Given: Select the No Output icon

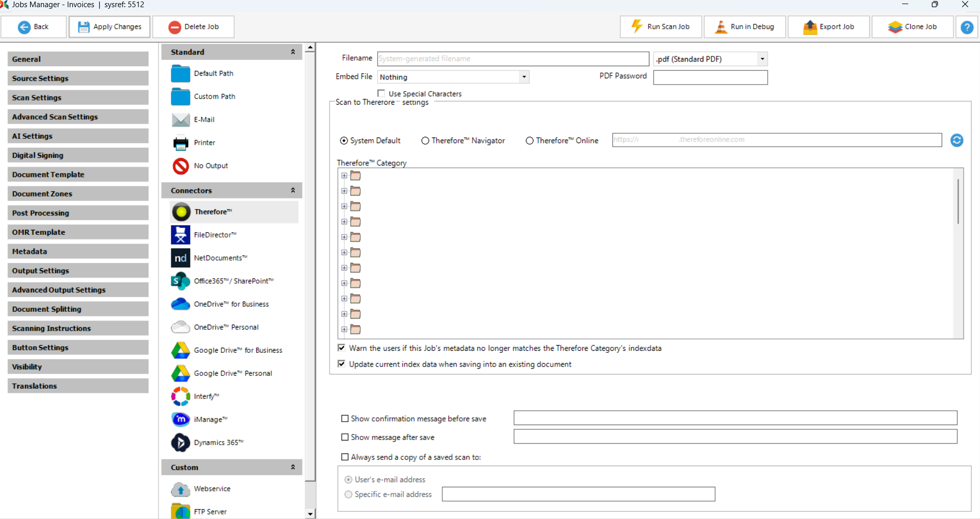Looking at the screenshot, I should pos(180,166).
